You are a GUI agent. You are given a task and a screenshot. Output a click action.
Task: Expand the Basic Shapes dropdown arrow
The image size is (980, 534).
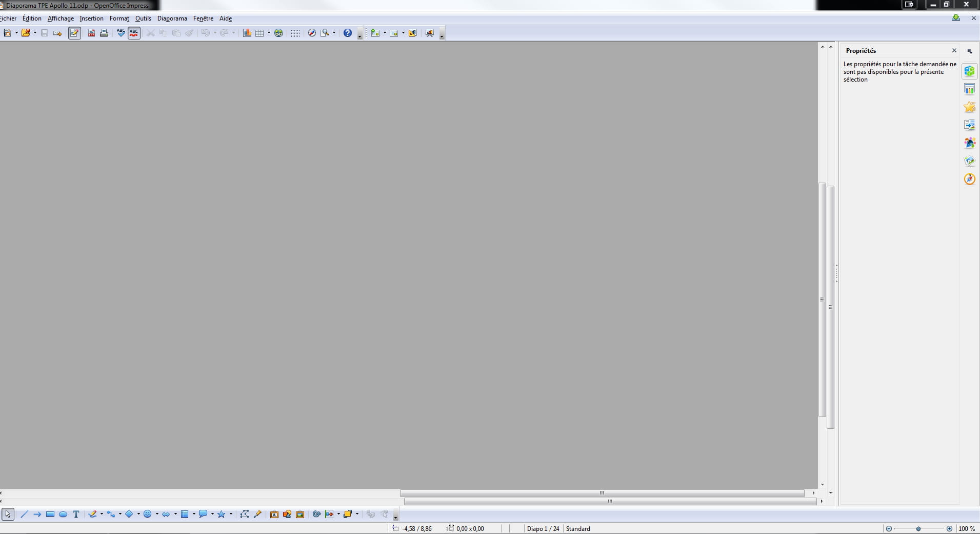click(138, 514)
